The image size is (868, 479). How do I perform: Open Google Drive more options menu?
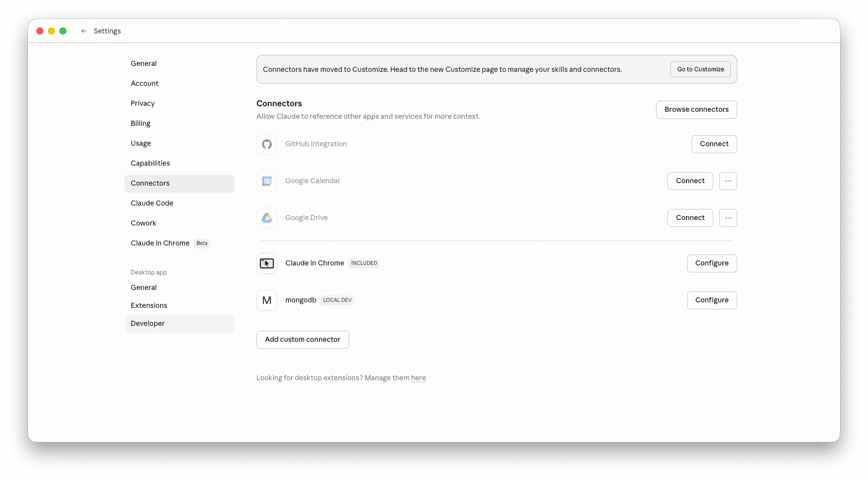coord(728,218)
